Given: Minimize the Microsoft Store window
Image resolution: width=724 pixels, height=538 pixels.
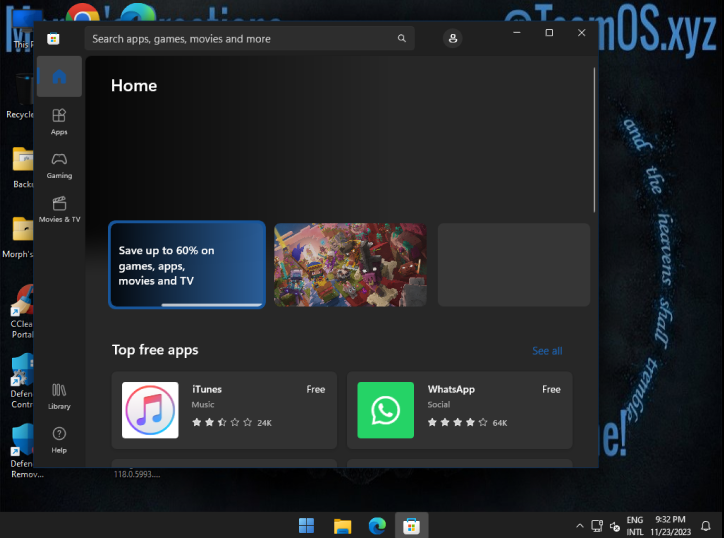Looking at the screenshot, I should click(x=517, y=32).
